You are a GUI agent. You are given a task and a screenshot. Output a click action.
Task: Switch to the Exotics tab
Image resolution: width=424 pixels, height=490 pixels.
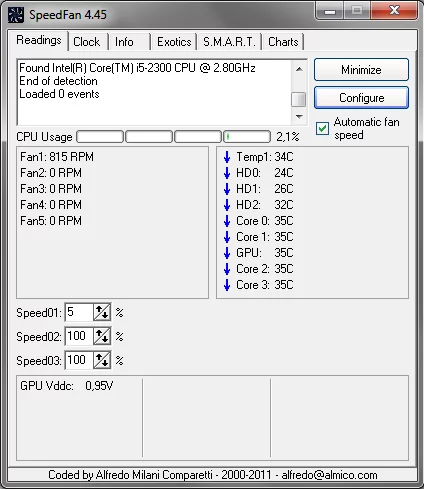click(x=174, y=42)
